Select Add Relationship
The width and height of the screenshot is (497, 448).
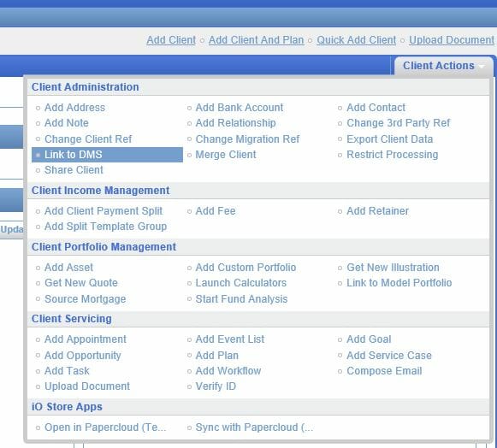point(235,123)
